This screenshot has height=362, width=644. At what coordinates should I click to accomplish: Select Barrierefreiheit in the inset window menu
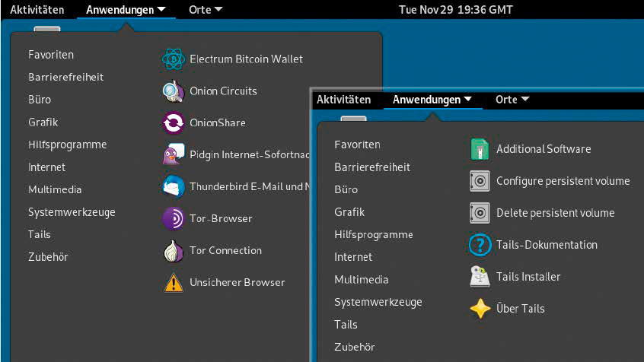(x=372, y=167)
